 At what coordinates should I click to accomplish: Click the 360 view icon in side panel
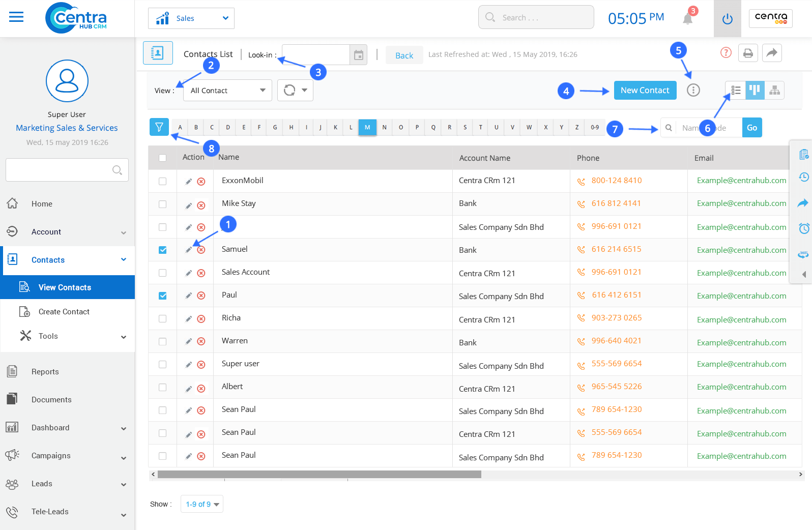[804, 253]
